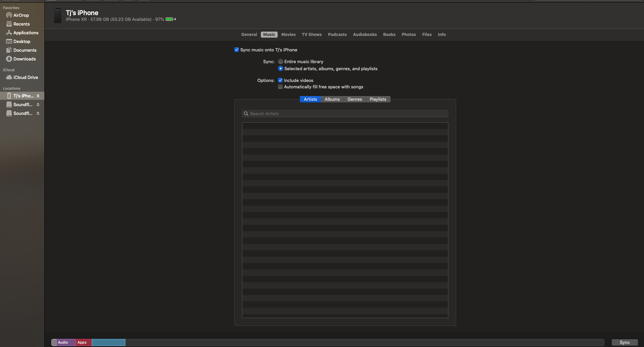The width and height of the screenshot is (644, 347).
Task: Uncheck Include videos option
Action: [x=280, y=80]
